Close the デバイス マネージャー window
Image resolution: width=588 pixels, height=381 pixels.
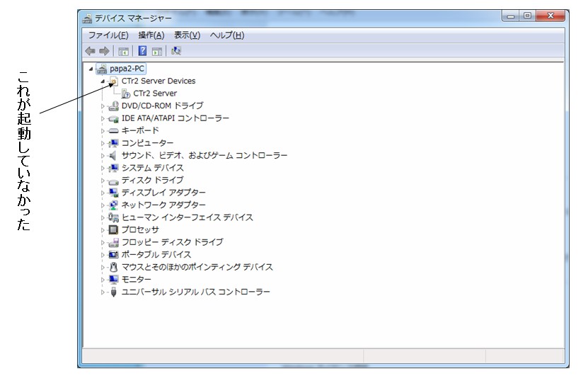[x=550, y=16]
